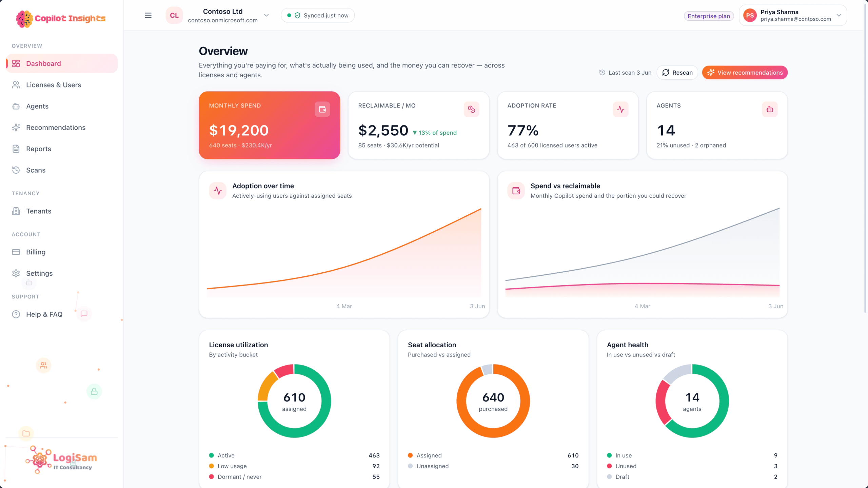Open Help & FAQ
Image resolution: width=868 pixels, height=488 pixels.
(62, 314)
